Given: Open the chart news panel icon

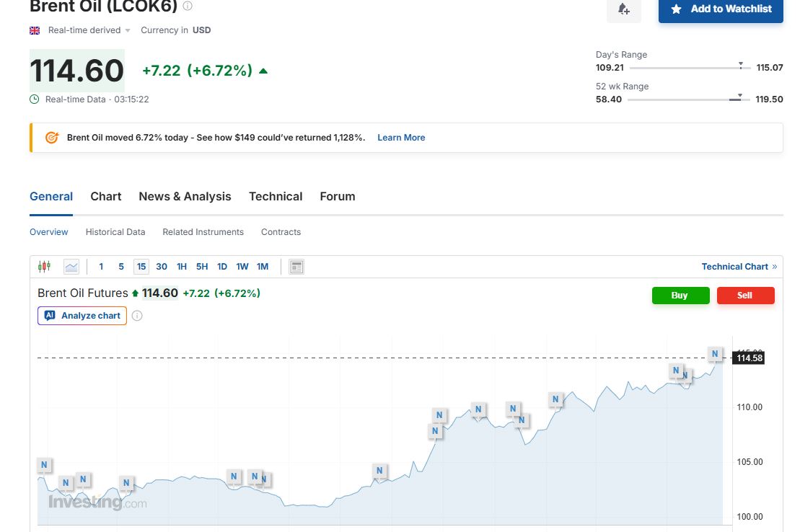Looking at the screenshot, I should (296, 267).
